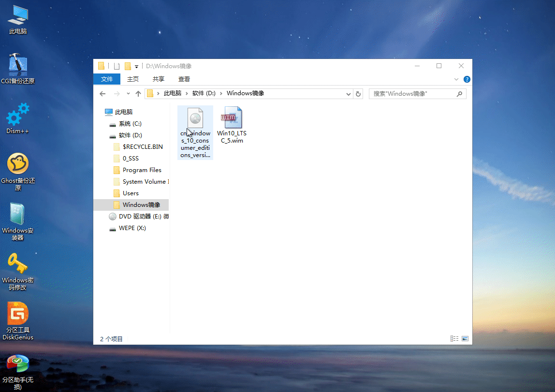Viewport: 555px width, 392px height.
Task: Click 此电脑 breadcrumb in address bar
Action: 173,93
